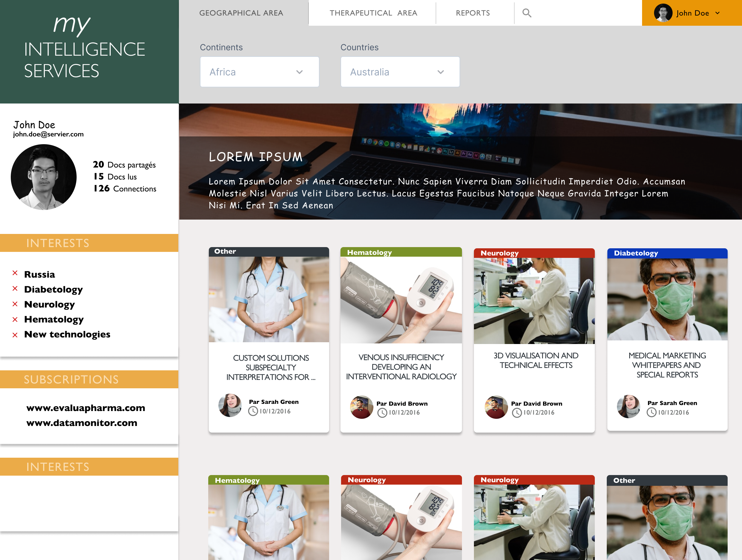742x560 pixels.
Task: Expand John Doe user menu chevron
Action: coord(717,13)
